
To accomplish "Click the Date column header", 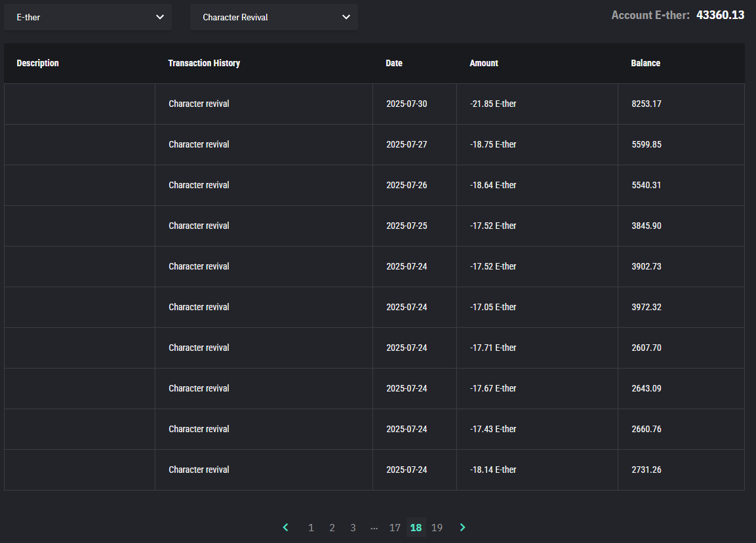I will click(394, 63).
